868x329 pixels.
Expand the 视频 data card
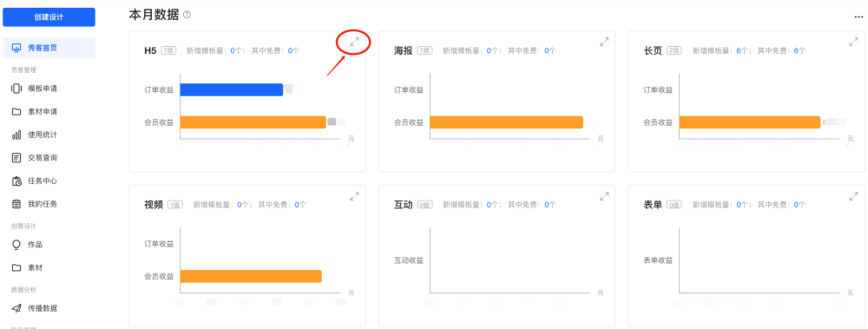355,196
